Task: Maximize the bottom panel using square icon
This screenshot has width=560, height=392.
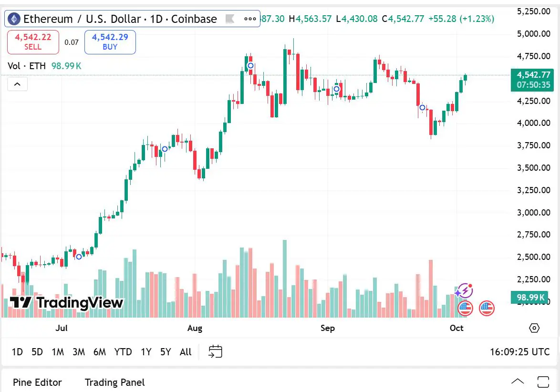Action: pyautogui.click(x=543, y=382)
